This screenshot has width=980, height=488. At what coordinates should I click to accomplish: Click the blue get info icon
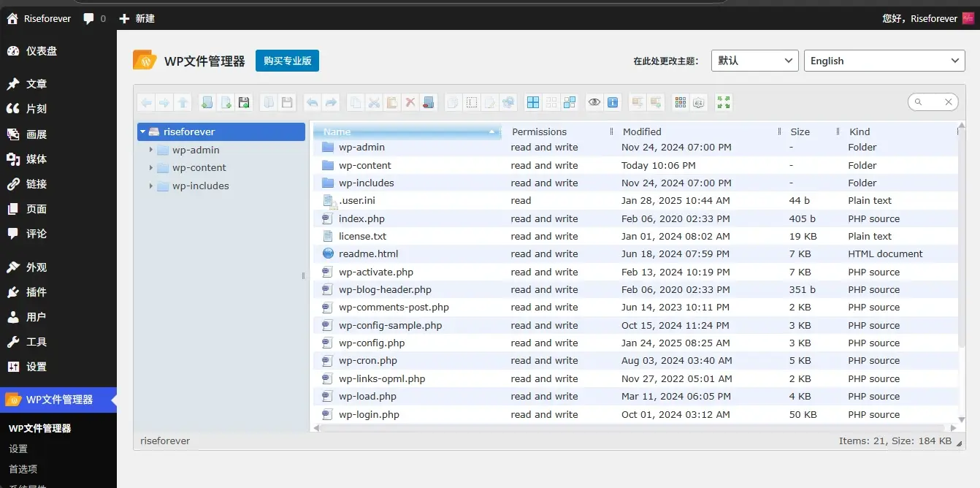[613, 102]
